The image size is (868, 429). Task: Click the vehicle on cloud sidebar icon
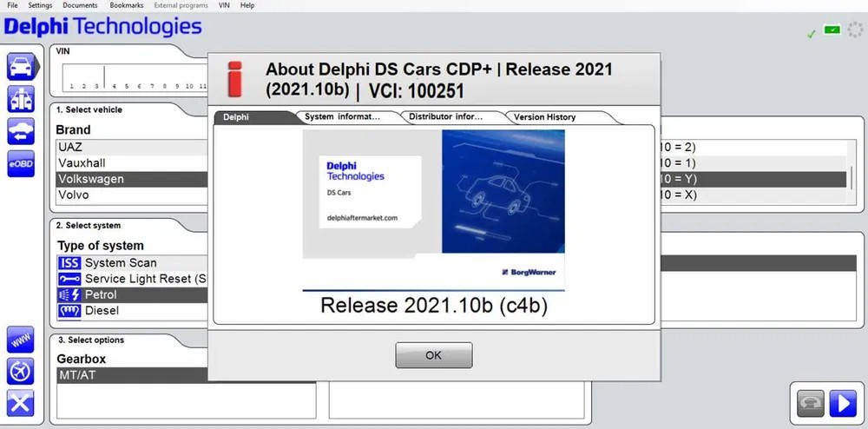pyautogui.click(x=21, y=131)
